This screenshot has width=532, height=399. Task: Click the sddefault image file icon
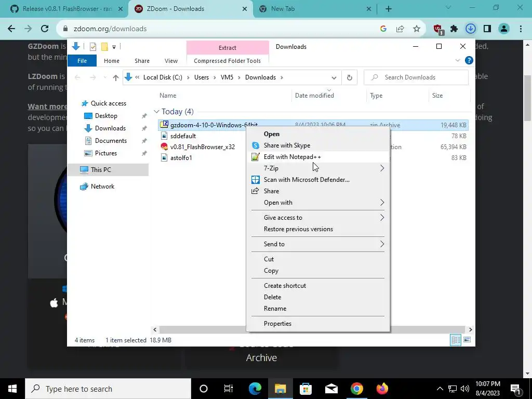pyautogui.click(x=164, y=136)
